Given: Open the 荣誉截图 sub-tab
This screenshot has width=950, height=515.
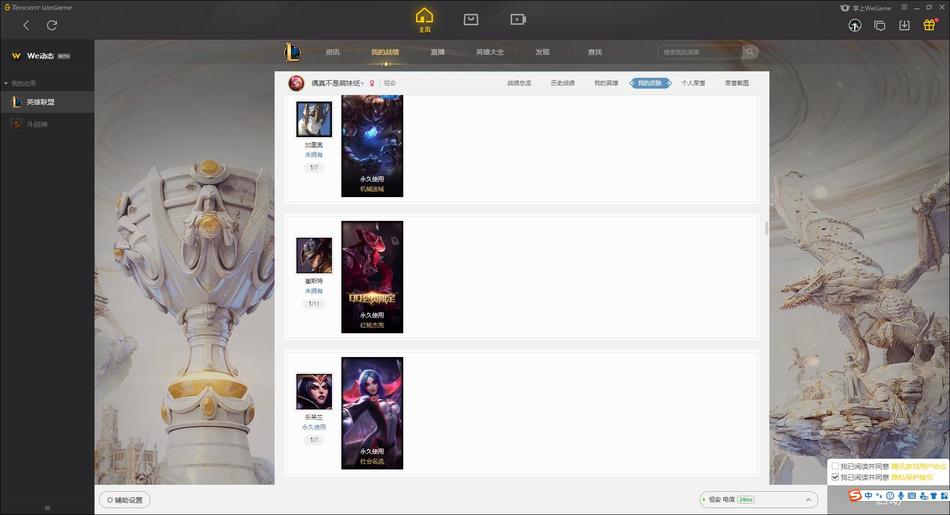Looking at the screenshot, I should (x=737, y=83).
